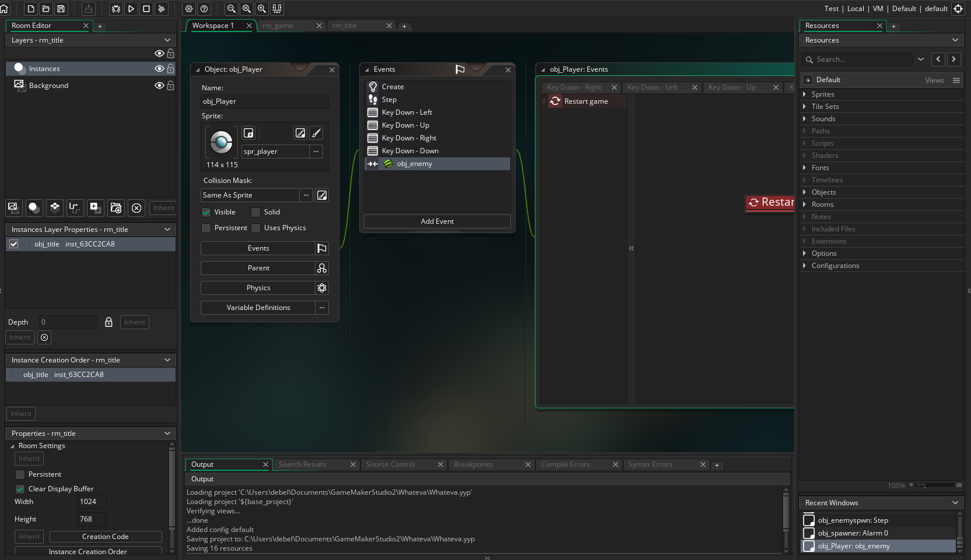Enable the Solid checkbox
Viewport: 971px width, 560px height.
pyautogui.click(x=256, y=212)
